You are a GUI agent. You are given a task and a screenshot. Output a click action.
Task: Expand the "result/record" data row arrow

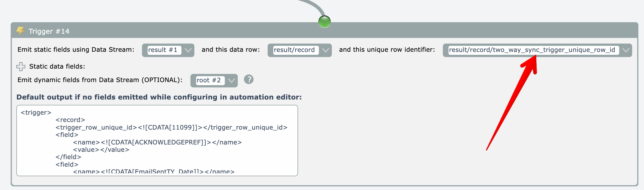click(x=325, y=50)
